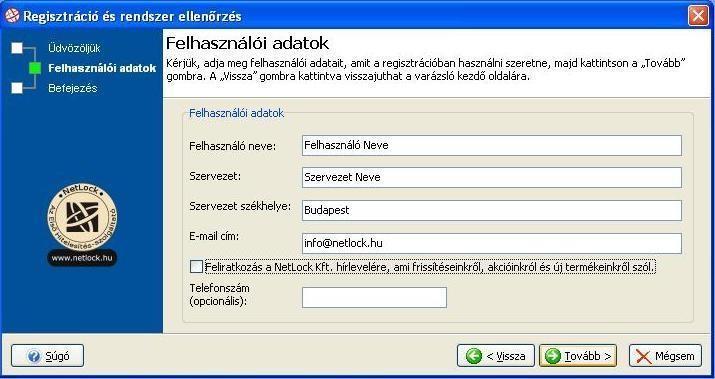Click the Telefonszám (opcionális): label
Viewport: 715px width, 379px height.
[219, 295]
